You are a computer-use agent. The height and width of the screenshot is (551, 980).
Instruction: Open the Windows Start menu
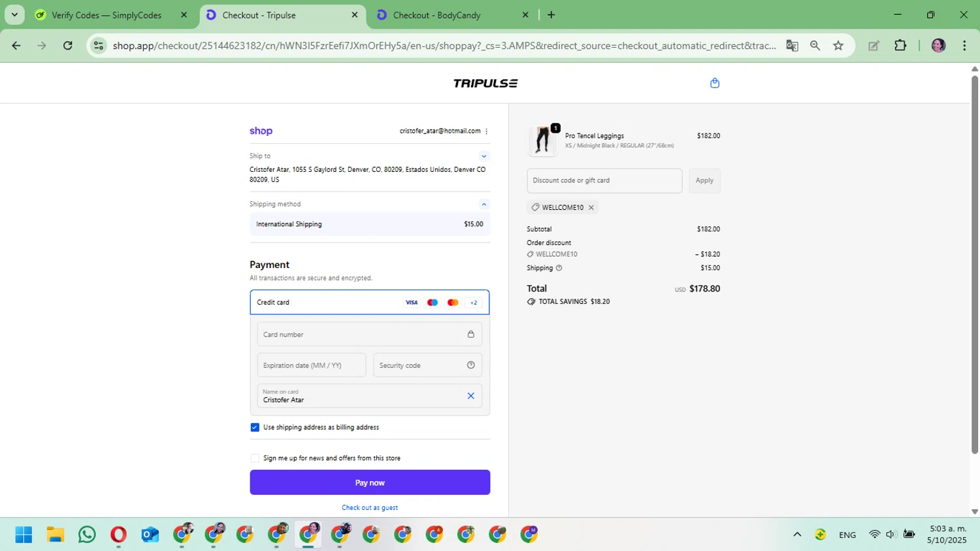point(24,535)
